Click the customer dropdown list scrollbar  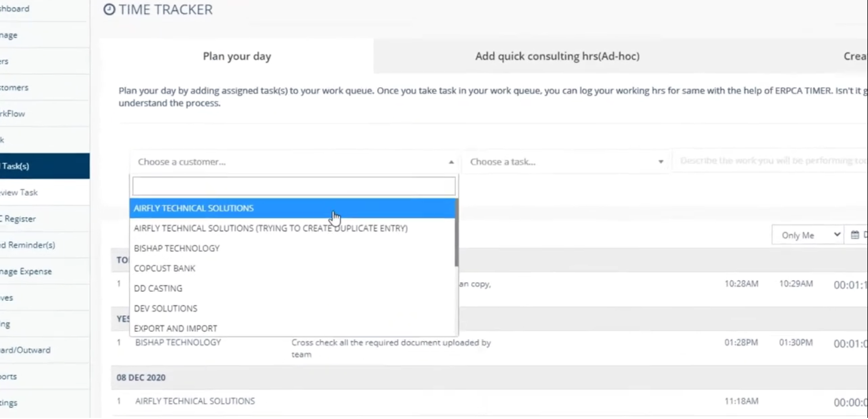tap(456, 233)
